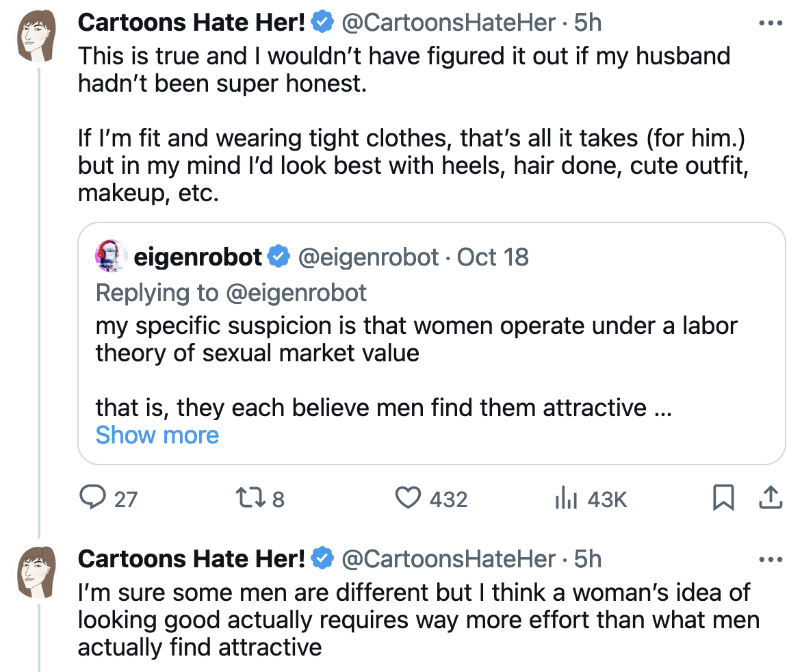The image size is (802, 672).
Task: Like the tweet with 432 likes
Action: (409, 498)
